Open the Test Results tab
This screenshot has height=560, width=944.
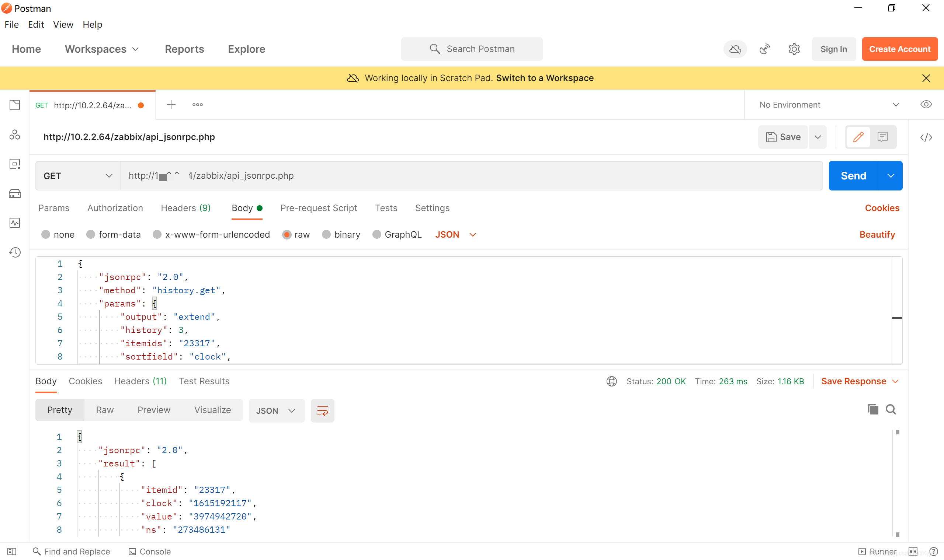click(x=204, y=382)
